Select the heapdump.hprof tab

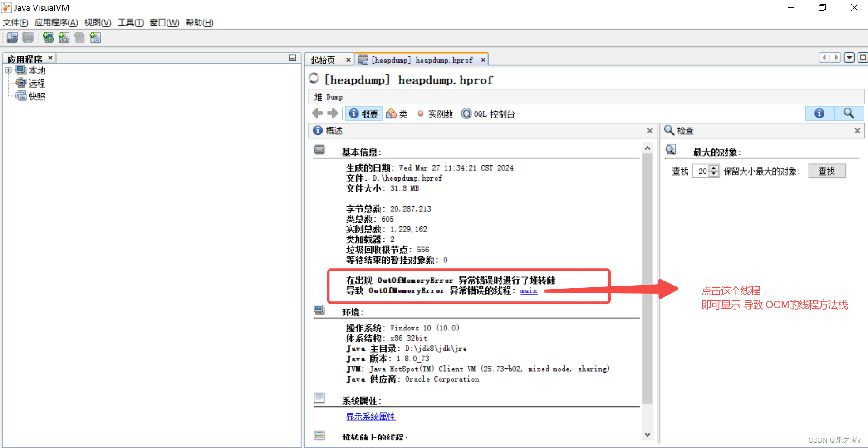coord(422,60)
